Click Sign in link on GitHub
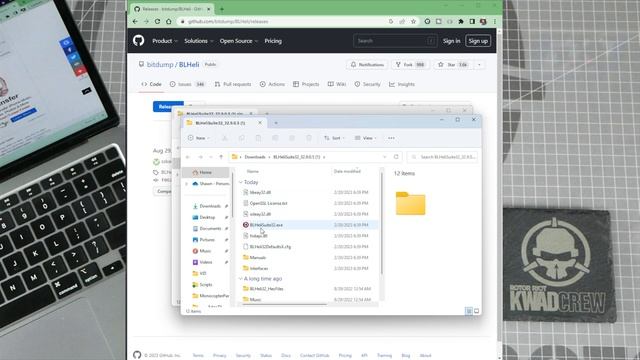Viewport: 640px width, 360px height. tap(451, 41)
